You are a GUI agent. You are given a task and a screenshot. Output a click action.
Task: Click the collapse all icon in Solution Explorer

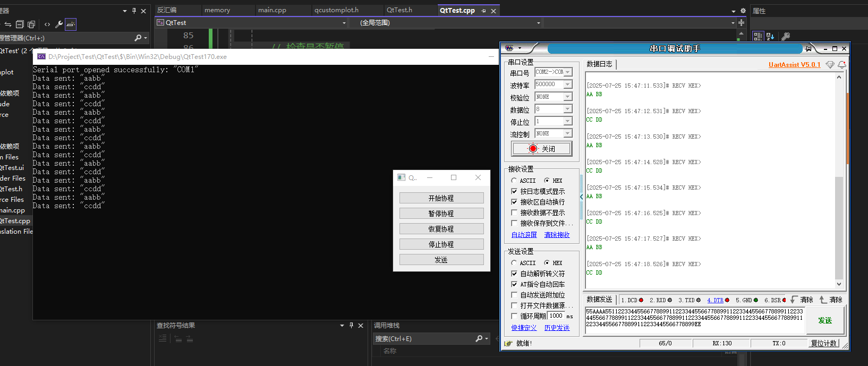tap(20, 24)
